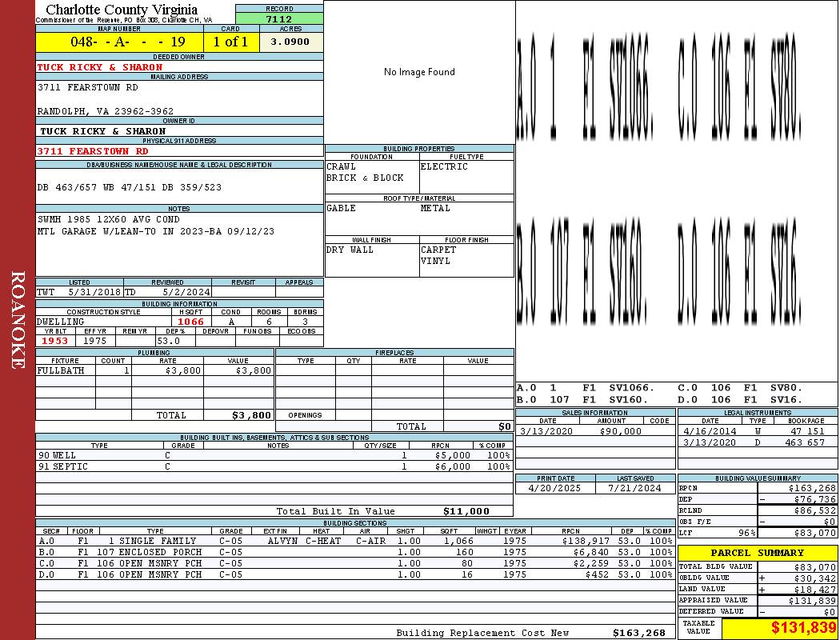840x640 pixels.
Task: Select construction style DWELLING
Action: (x=61, y=322)
